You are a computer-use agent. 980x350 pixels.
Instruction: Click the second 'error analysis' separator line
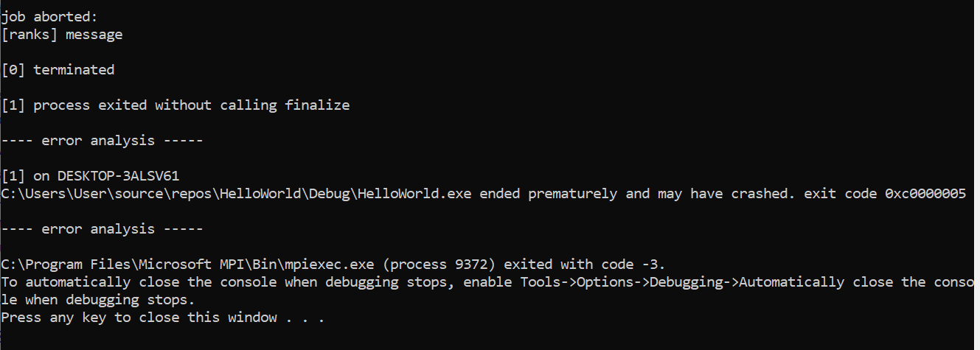click(x=102, y=229)
